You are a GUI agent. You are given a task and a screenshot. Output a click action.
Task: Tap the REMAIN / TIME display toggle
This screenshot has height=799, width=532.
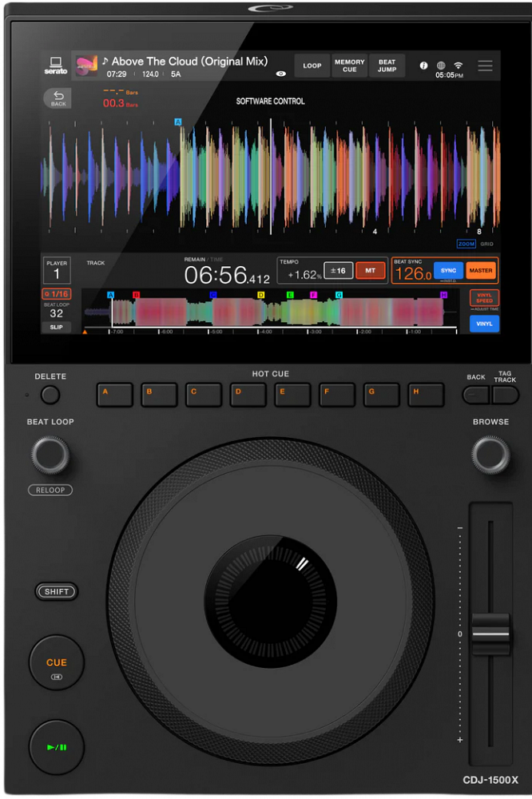pyautogui.click(x=204, y=260)
